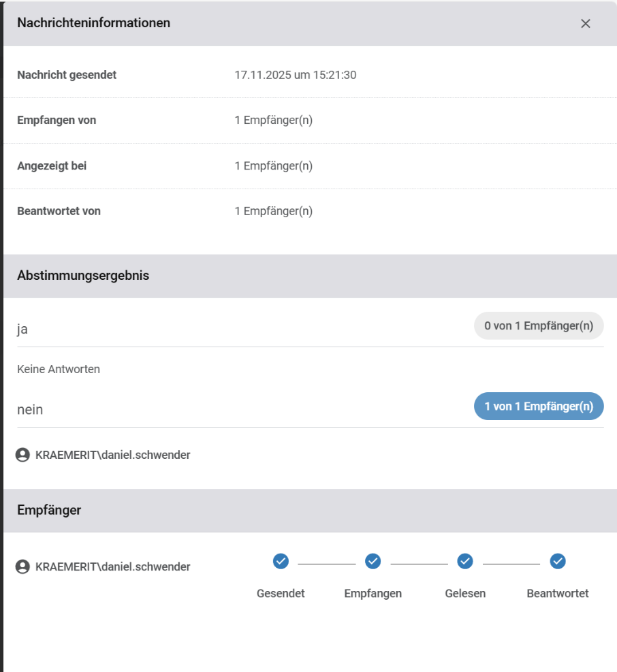
Task: Click the blue checkmark above the Gesendet label
Action: 281,562
